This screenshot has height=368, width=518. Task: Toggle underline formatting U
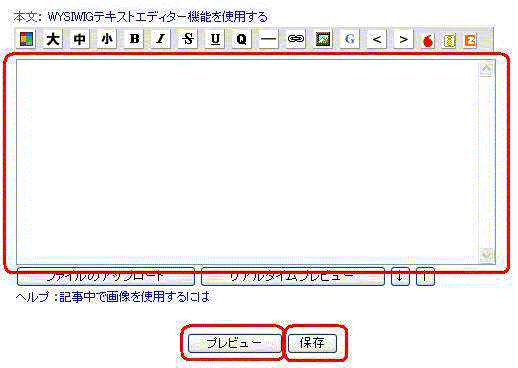[x=215, y=39]
